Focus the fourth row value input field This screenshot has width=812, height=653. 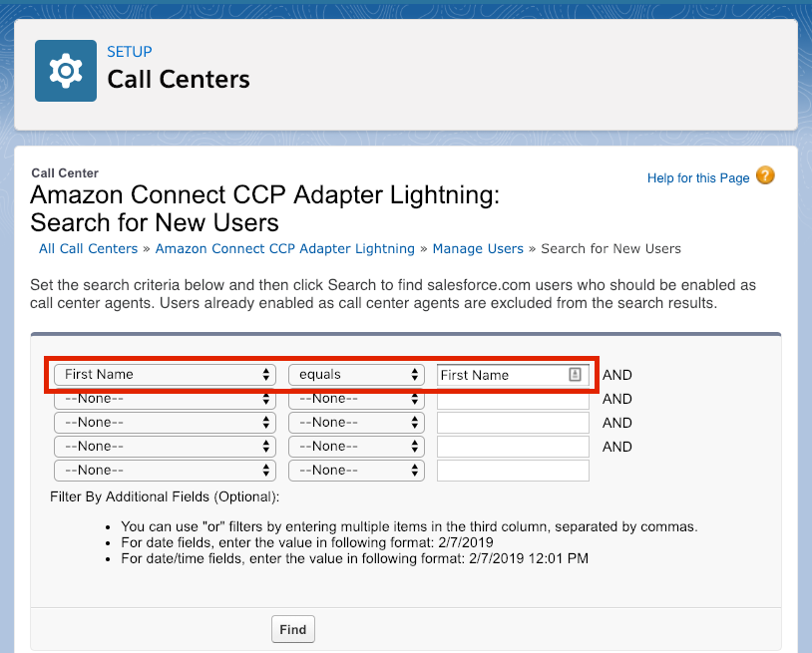coord(513,447)
